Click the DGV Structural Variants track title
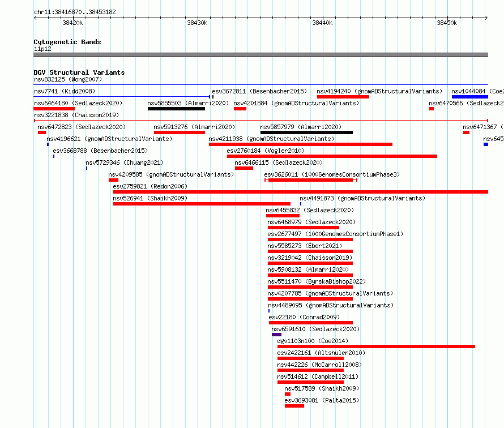The width and height of the screenshot is (504, 428). (x=79, y=72)
